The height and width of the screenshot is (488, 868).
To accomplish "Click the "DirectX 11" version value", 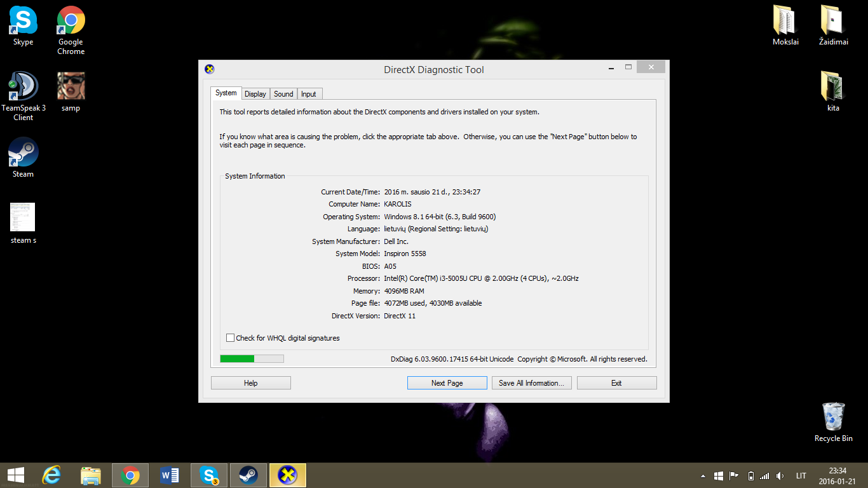I will click(400, 316).
